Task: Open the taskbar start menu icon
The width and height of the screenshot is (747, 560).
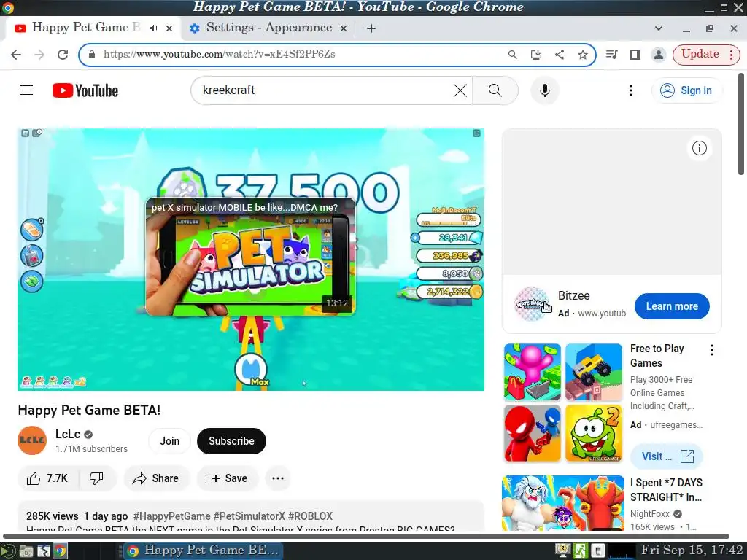Action: pos(7,551)
